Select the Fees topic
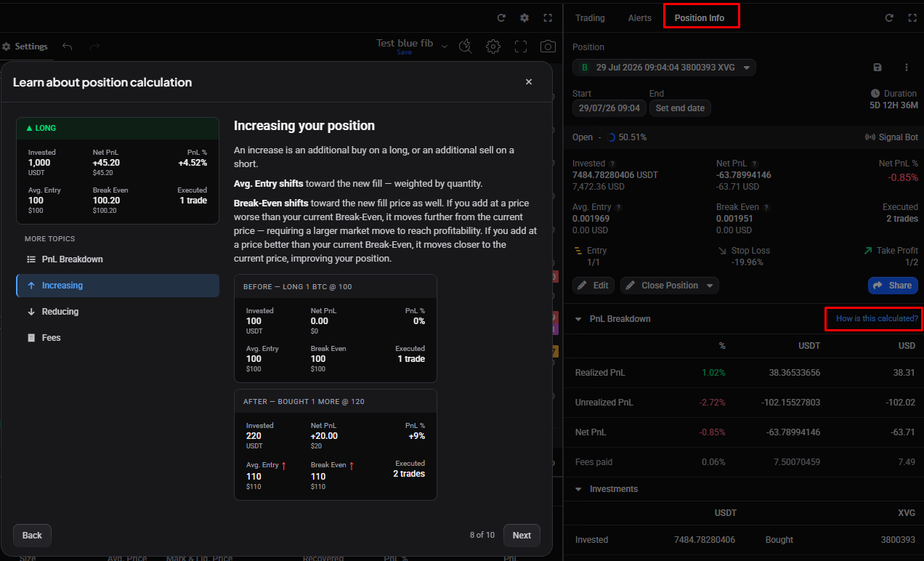 [x=118, y=338]
